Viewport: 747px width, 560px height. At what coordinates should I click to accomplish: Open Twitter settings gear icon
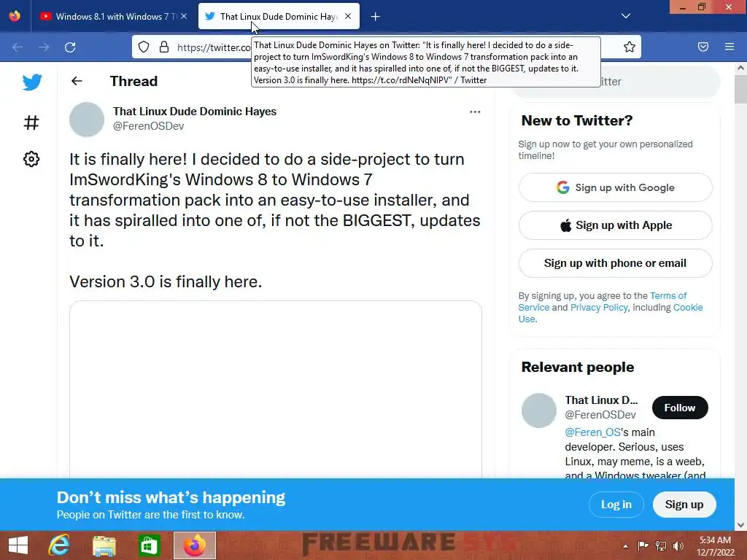point(31,159)
